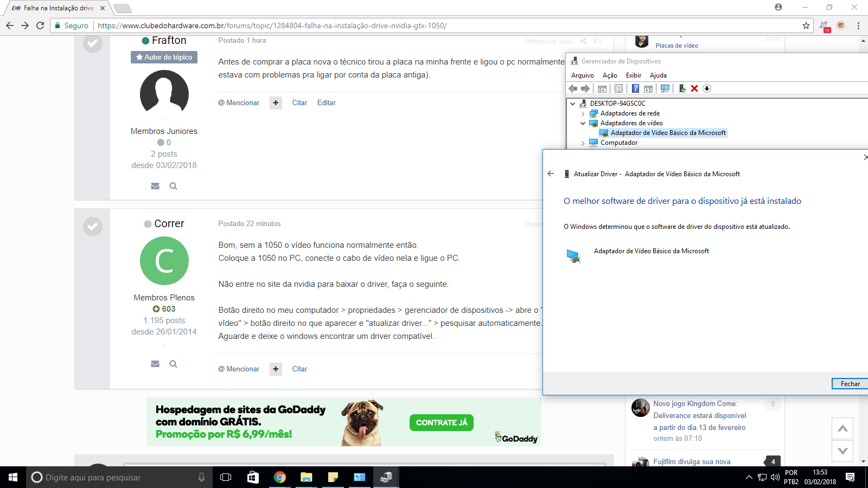This screenshot has width=868, height=488.
Task: Open File Explorer from taskbar
Action: click(307, 477)
